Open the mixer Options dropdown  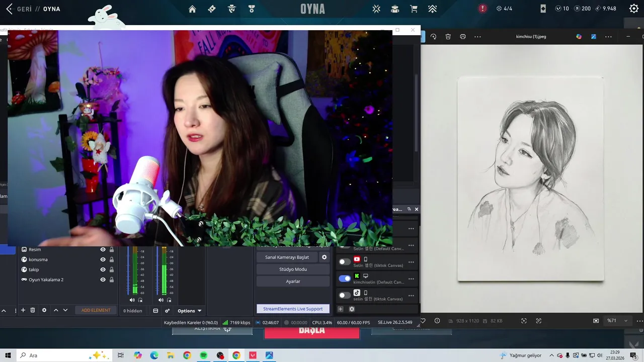click(x=189, y=311)
